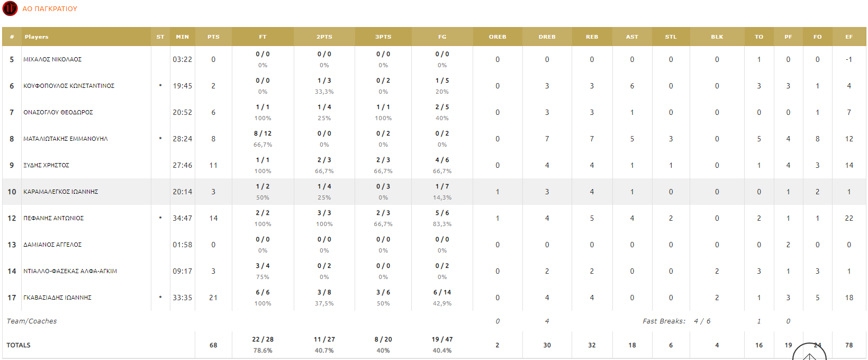Sort table by Players column header
Viewport: 868px width, 360px height.
click(x=37, y=37)
